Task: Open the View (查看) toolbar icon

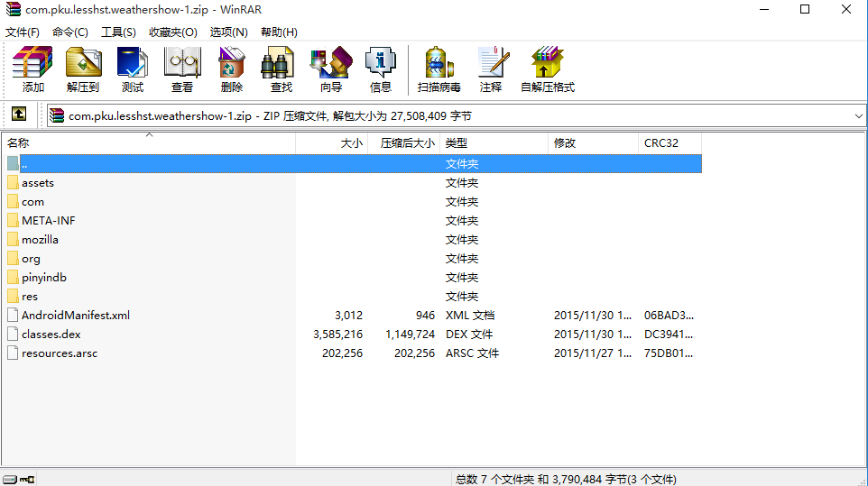Action: tap(182, 69)
